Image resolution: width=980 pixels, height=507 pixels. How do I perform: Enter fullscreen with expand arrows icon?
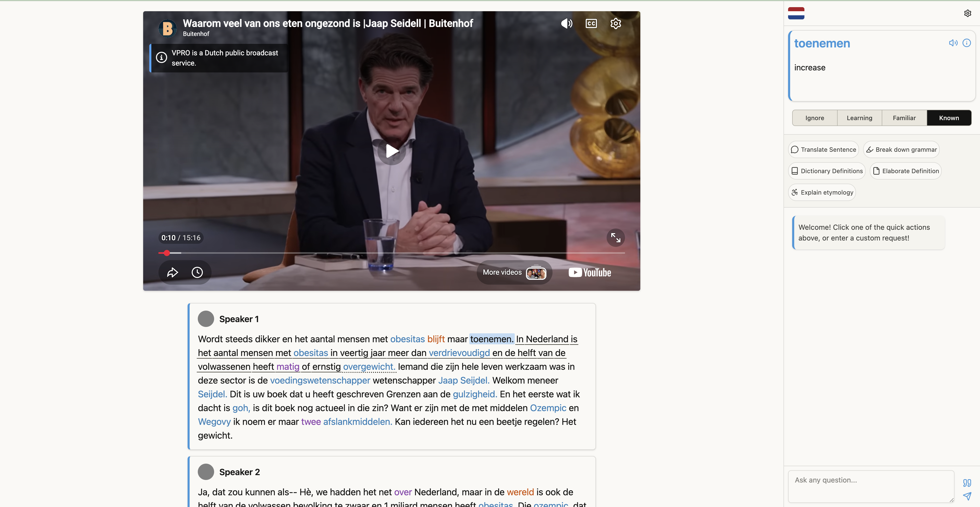point(616,237)
